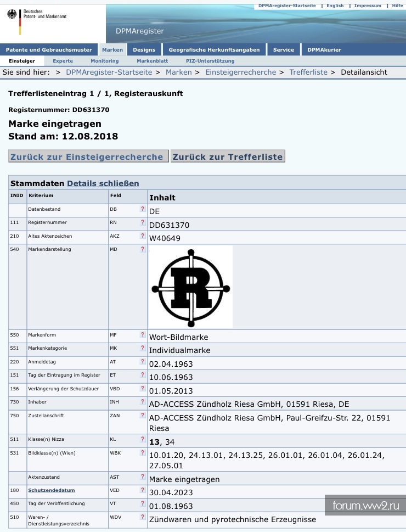Open help icon for Inhaber row
This screenshot has height=532, width=406.
(143, 402)
